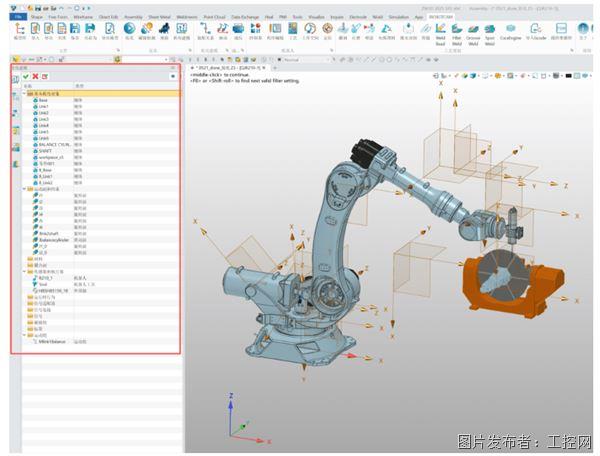Viewport: 600px width, 456px height.
Task: Switch to the Assembly ribbon tab
Action: click(133, 17)
